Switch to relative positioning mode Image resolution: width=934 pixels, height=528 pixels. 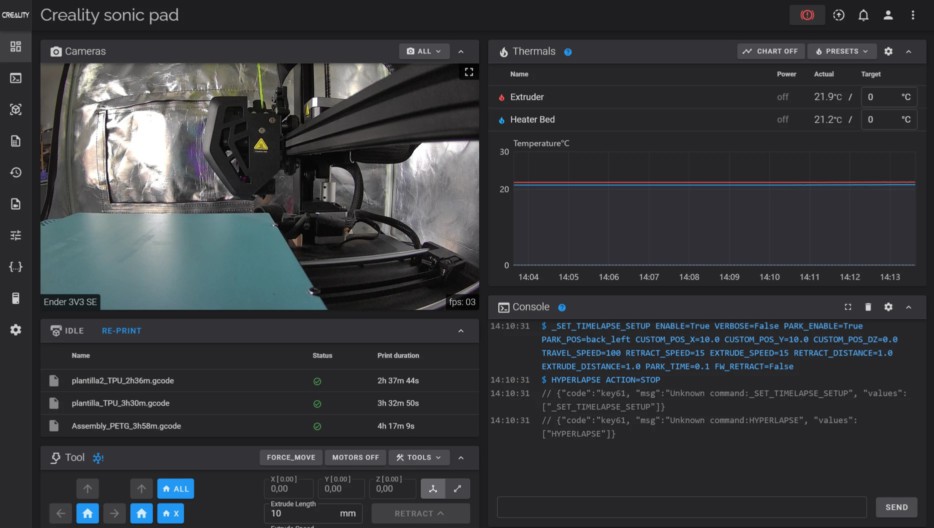[x=457, y=488]
